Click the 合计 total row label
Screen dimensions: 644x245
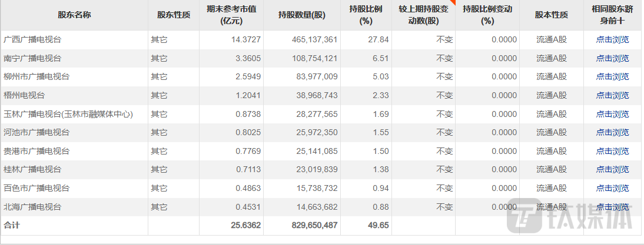tap(12, 225)
